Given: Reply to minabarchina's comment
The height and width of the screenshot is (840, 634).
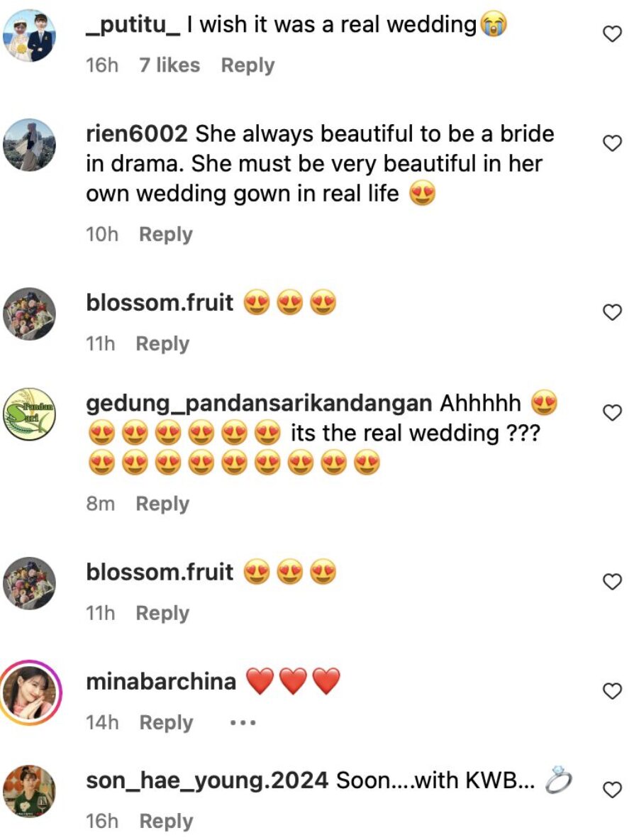Looking at the screenshot, I should pyautogui.click(x=166, y=722).
